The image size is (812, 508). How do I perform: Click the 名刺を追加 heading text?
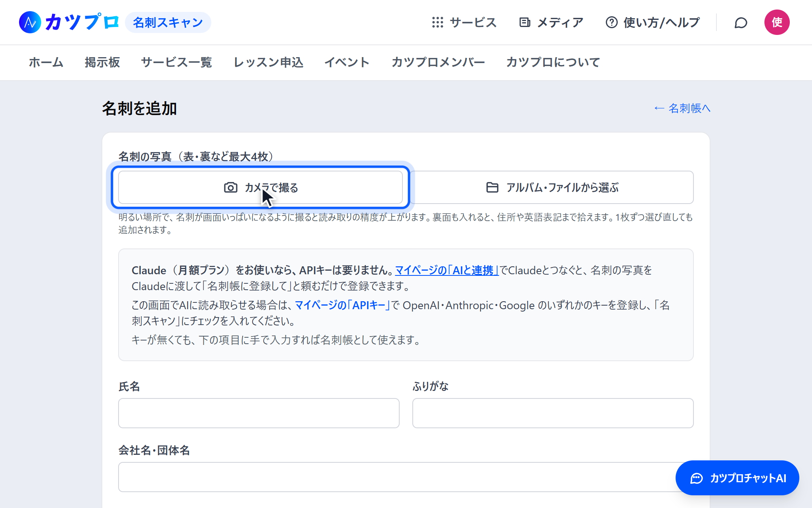pyautogui.click(x=140, y=108)
